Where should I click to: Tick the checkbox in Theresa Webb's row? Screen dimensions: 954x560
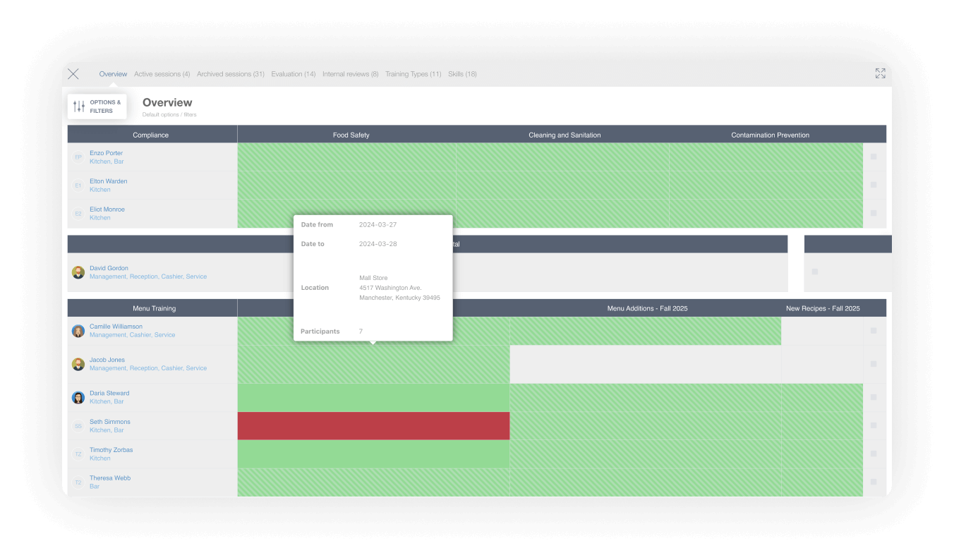point(874,482)
